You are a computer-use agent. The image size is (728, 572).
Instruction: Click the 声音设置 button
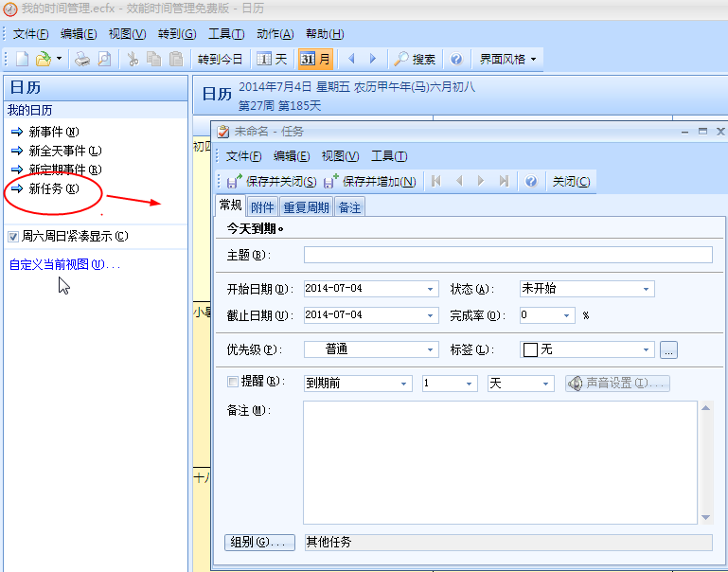[x=617, y=384]
